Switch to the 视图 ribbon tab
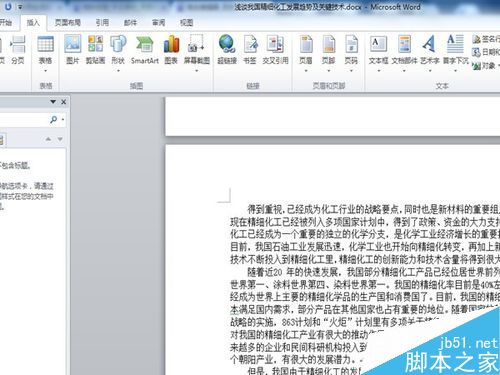The height and width of the screenshot is (375, 500). click(x=186, y=22)
